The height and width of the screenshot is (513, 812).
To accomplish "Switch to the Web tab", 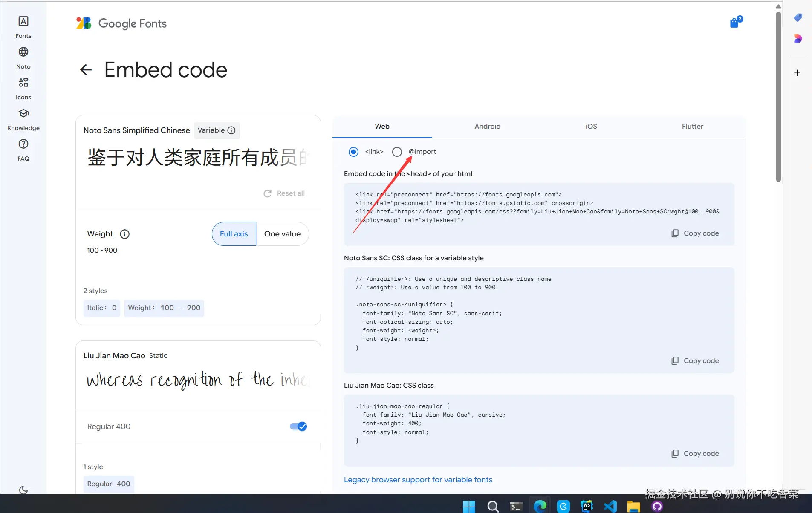I will click(382, 127).
